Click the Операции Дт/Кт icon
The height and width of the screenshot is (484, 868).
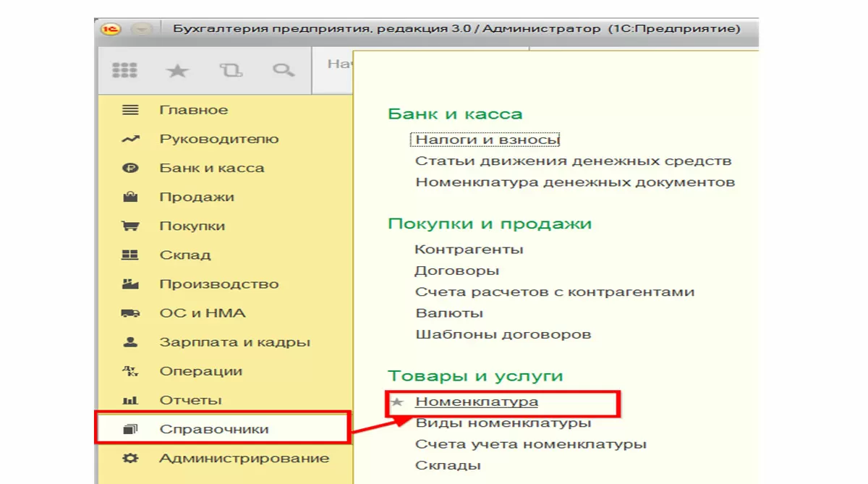130,371
